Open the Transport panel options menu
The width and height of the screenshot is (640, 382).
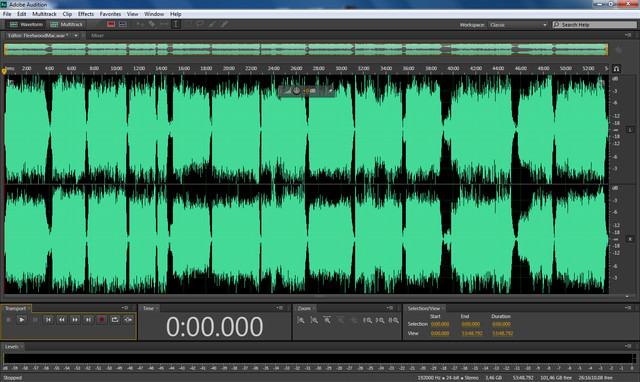[125, 308]
